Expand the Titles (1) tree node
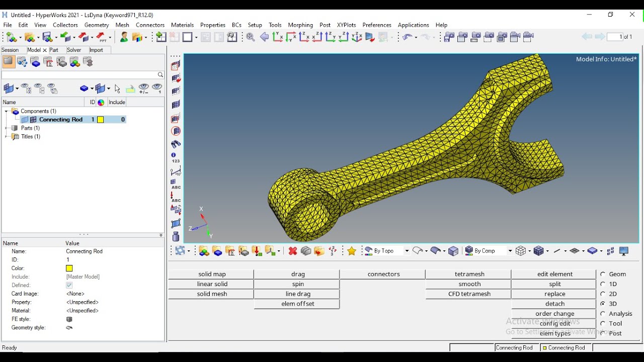The height and width of the screenshot is (362, 644). (7, 137)
